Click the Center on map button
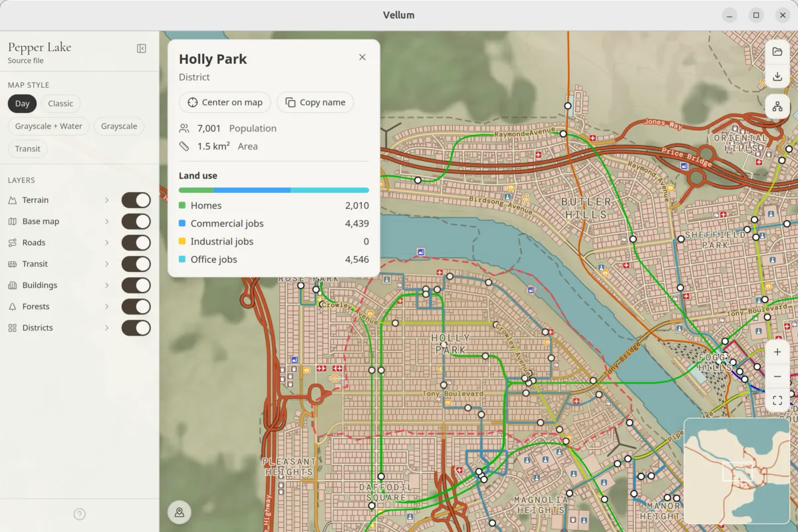The width and height of the screenshot is (798, 532). [x=225, y=102]
